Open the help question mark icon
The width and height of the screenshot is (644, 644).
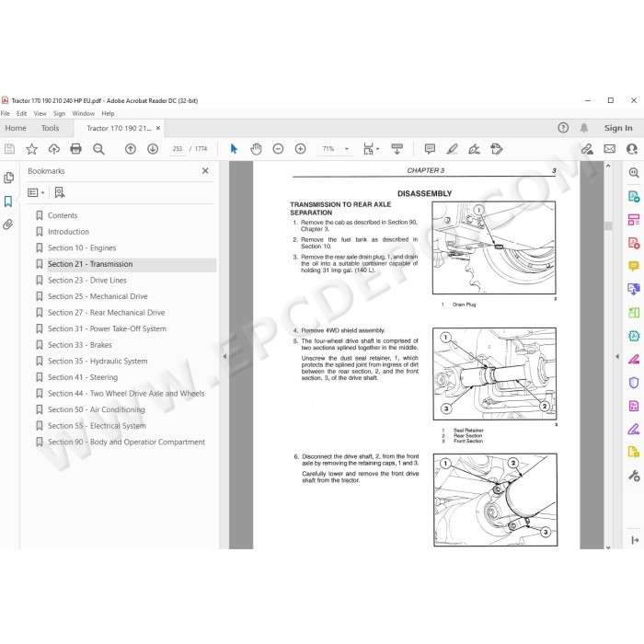coord(563,128)
